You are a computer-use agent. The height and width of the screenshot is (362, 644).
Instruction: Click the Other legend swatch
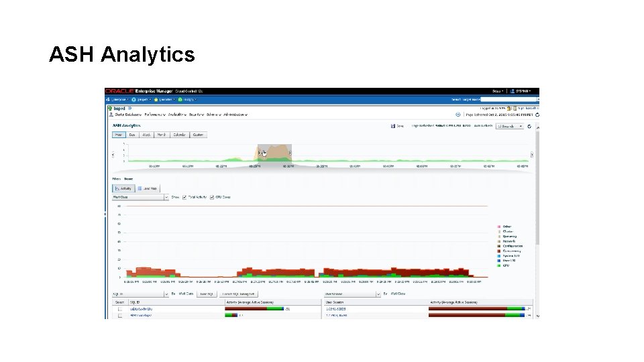[499, 227]
